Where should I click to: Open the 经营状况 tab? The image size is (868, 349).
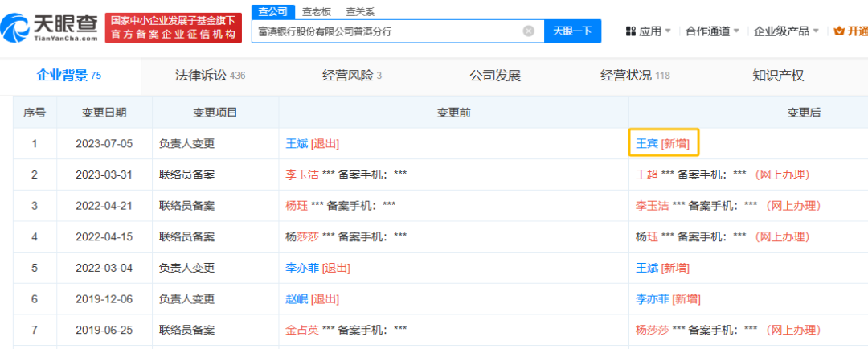635,76
